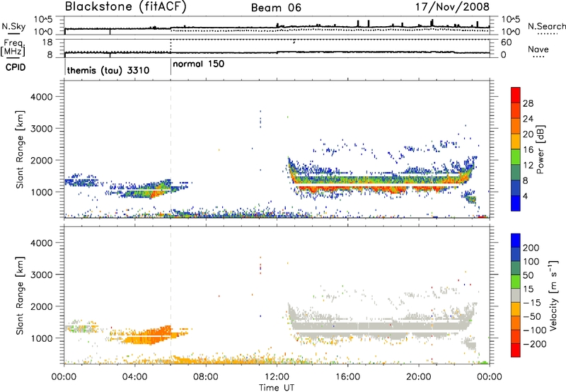Click the left 10^5 tick of the N.Sky axis
The width and height of the screenshot is (566, 392).
43,20
